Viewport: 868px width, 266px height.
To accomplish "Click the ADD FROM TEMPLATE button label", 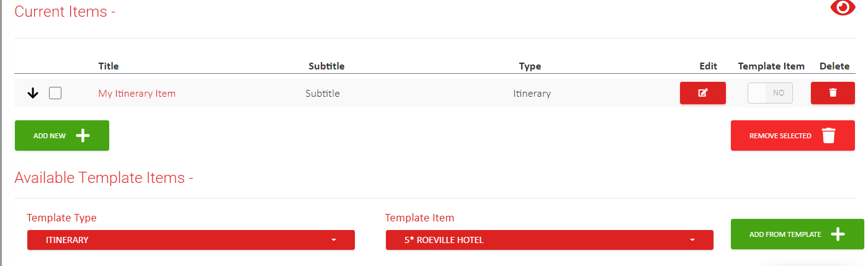I will coord(785,234).
